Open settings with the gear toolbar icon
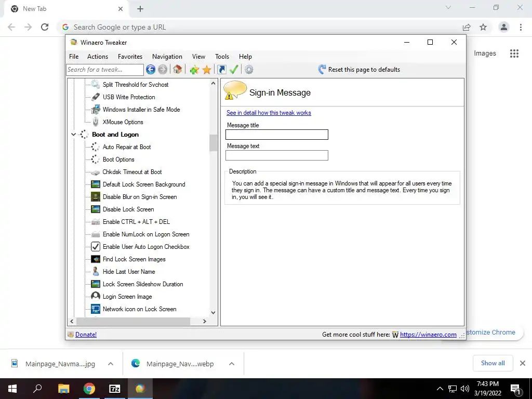The width and height of the screenshot is (532, 399). (249, 70)
